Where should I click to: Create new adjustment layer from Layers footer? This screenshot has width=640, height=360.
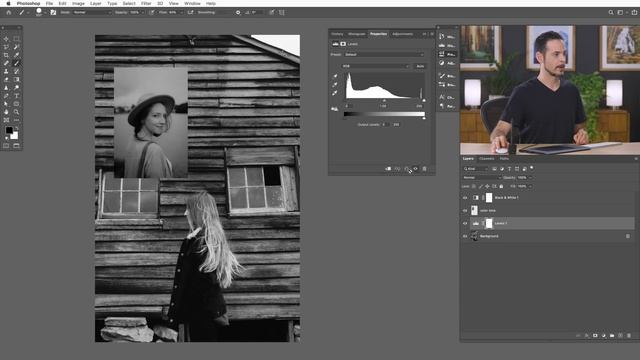(604, 336)
